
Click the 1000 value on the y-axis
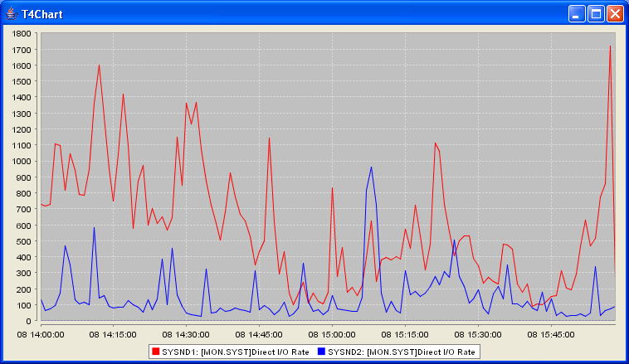pyautogui.click(x=22, y=162)
